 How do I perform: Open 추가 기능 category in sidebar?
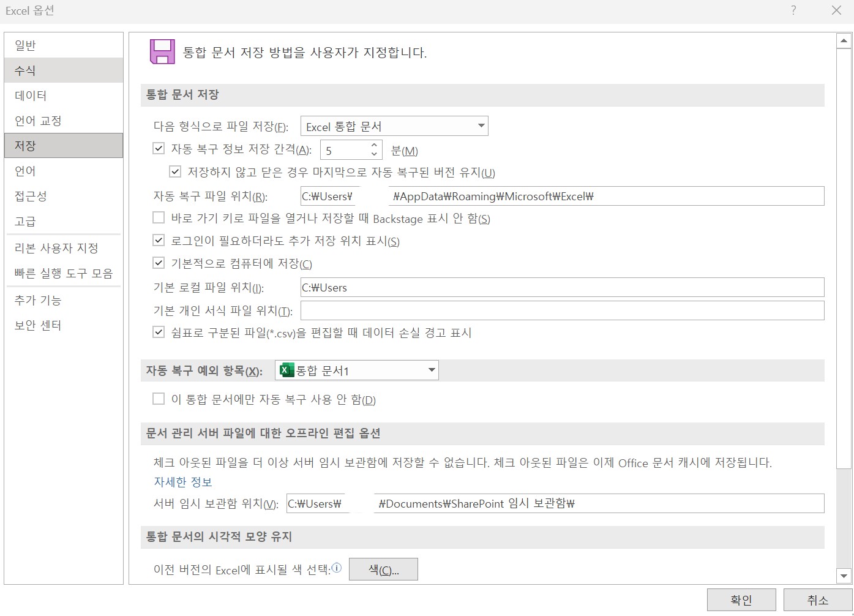pos(64,300)
